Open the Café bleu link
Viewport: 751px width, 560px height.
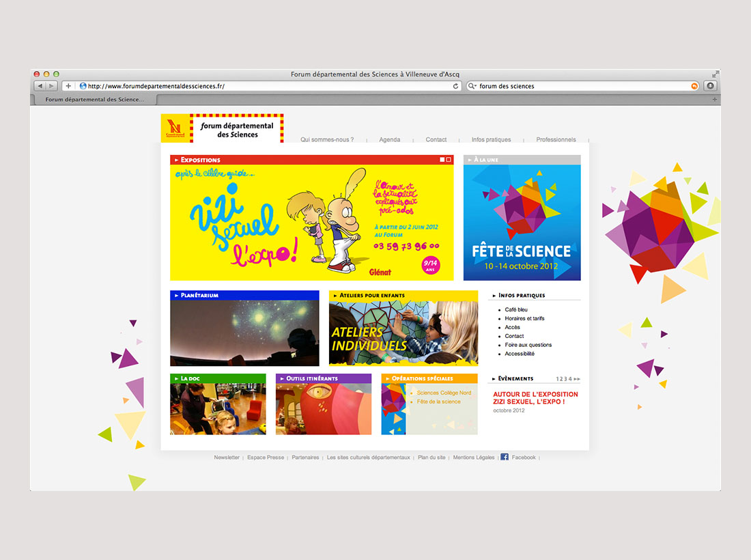516,309
